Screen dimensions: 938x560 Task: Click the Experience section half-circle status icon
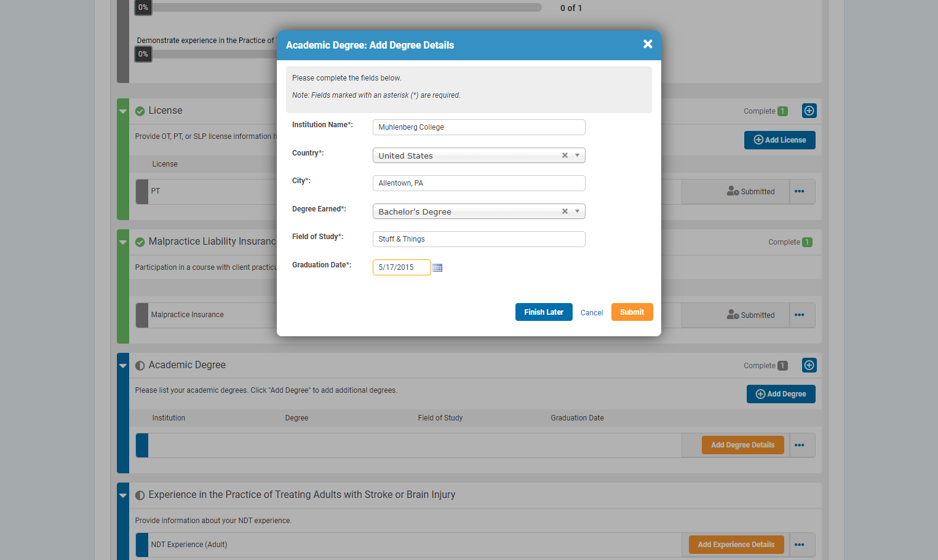[140, 495]
